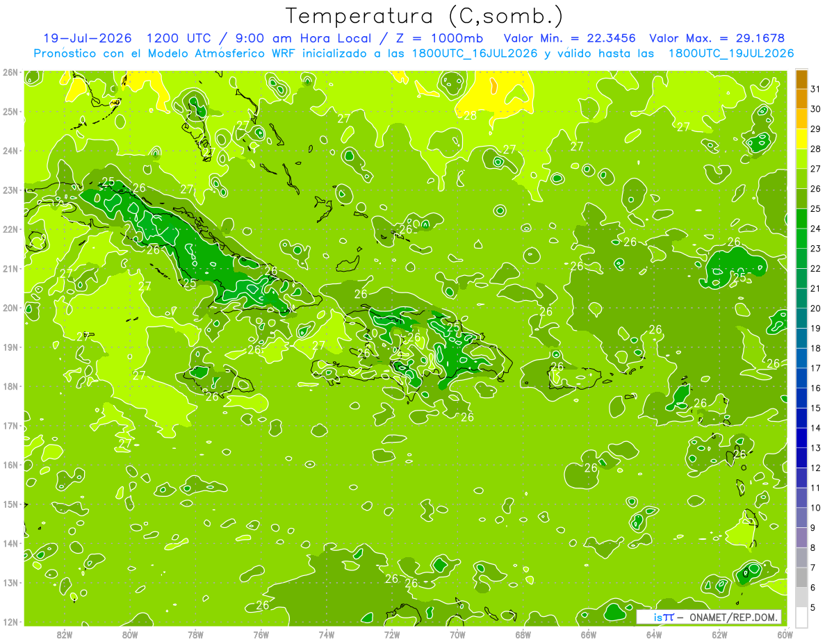
Task: Pick the orange-brown swatch above 31
Action: (801, 80)
